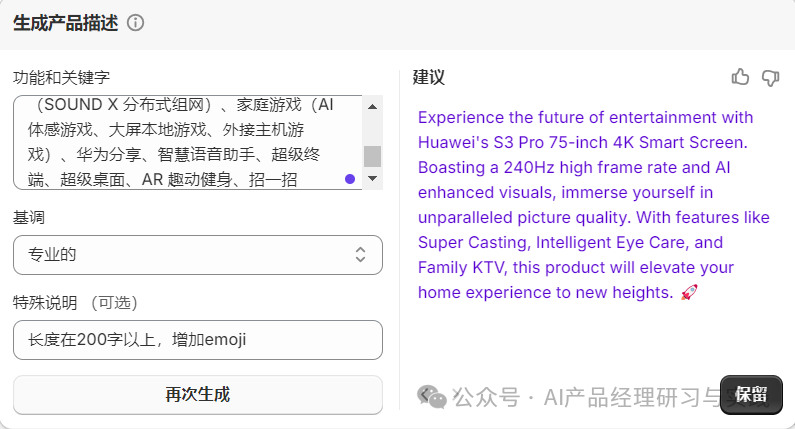Click the scroll-up arrow of keywords box
Image resolution: width=795 pixels, height=429 pixels.
[x=372, y=106]
